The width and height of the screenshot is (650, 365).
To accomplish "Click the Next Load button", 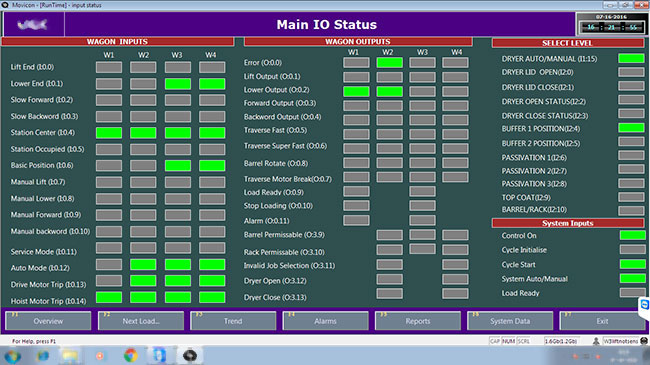I will pos(141,321).
